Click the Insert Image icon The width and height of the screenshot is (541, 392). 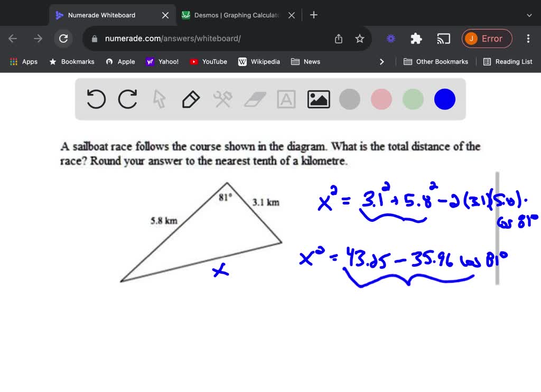[x=318, y=99]
